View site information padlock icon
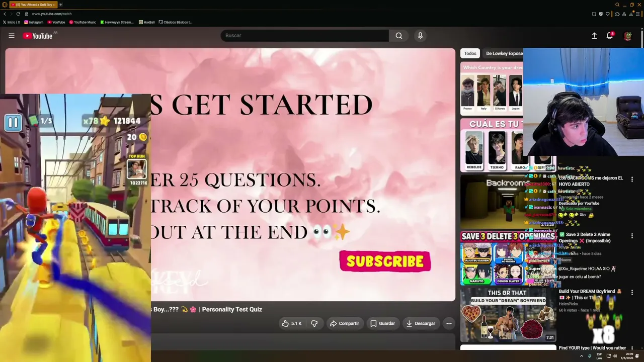 coord(27,14)
